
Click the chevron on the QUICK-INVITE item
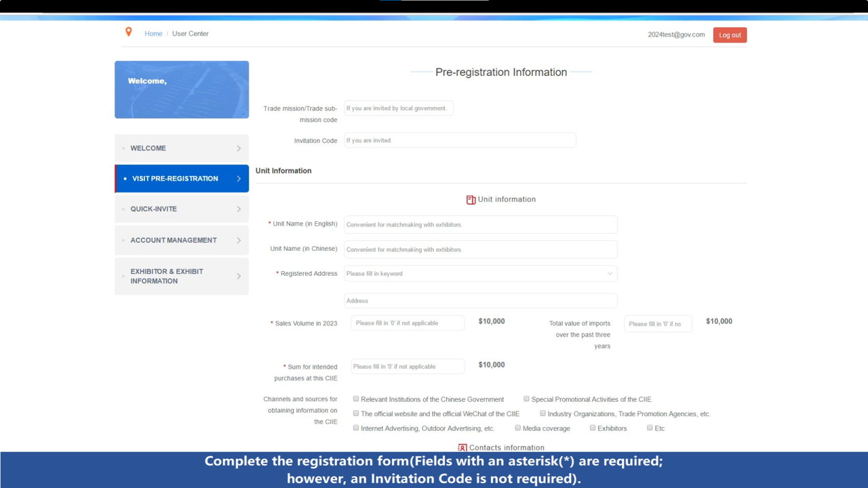(239, 209)
